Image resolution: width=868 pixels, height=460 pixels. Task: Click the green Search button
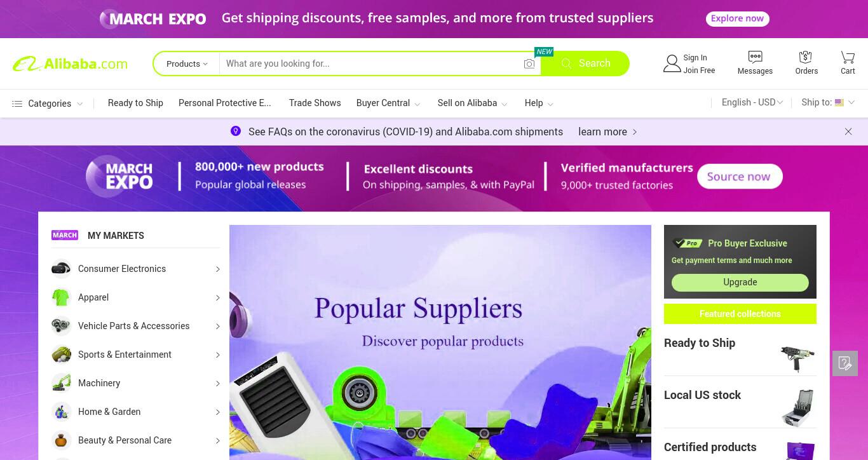585,64
